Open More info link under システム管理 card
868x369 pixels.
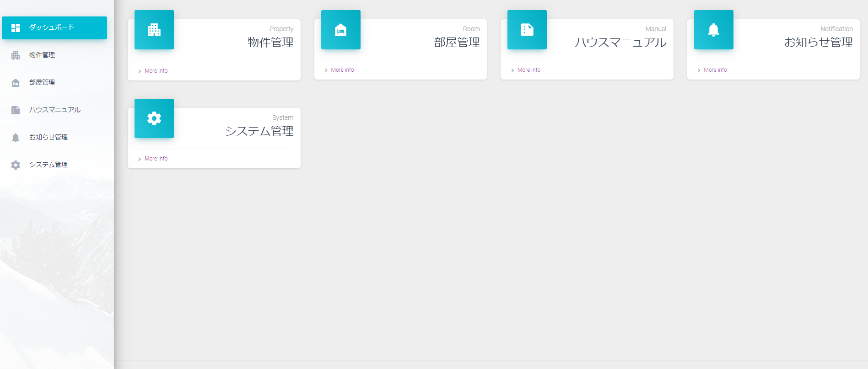coord(156,159)
